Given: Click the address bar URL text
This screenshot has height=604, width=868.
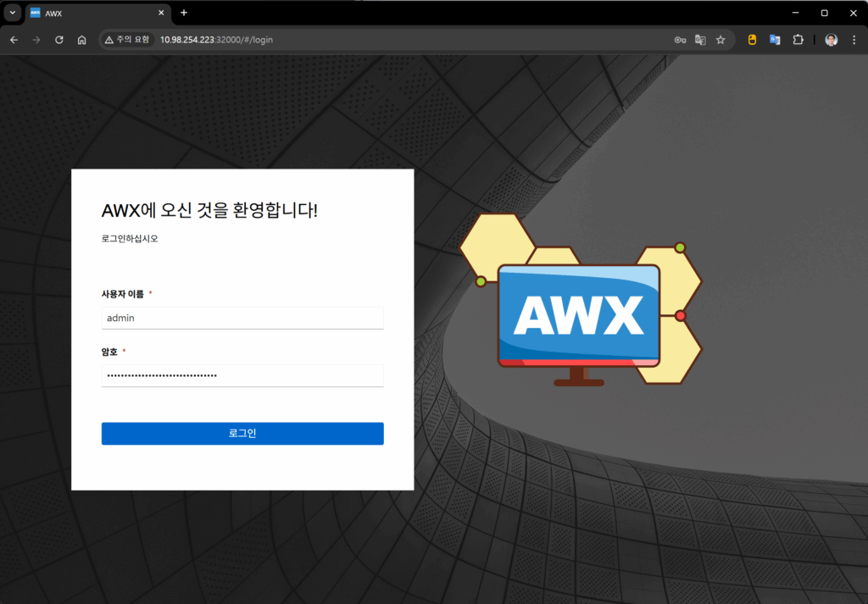Looking at the screenshot, I should coord(216,40).
